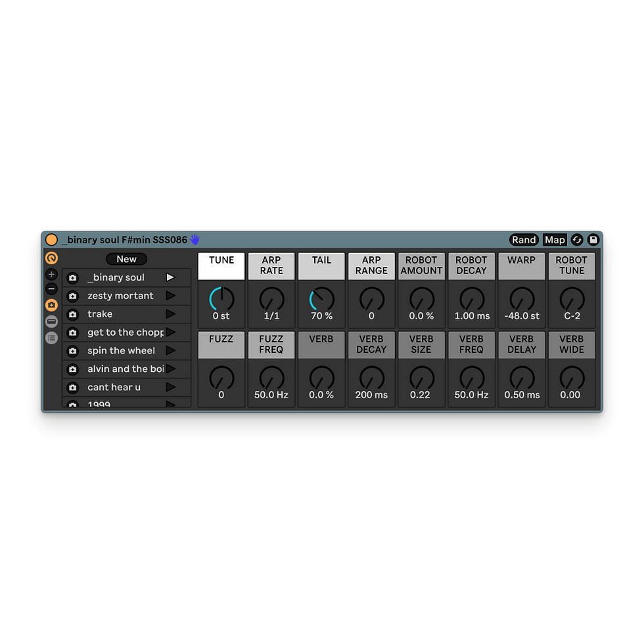Click the VERB WIDE macro knob
Screen dimensions: 644x644
(x=572, y=378)
